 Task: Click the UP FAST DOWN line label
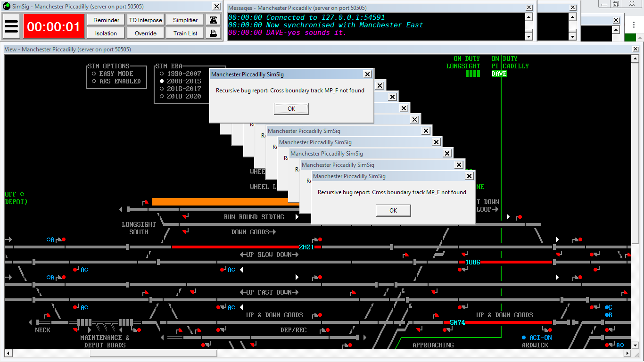tap(269, 292)
